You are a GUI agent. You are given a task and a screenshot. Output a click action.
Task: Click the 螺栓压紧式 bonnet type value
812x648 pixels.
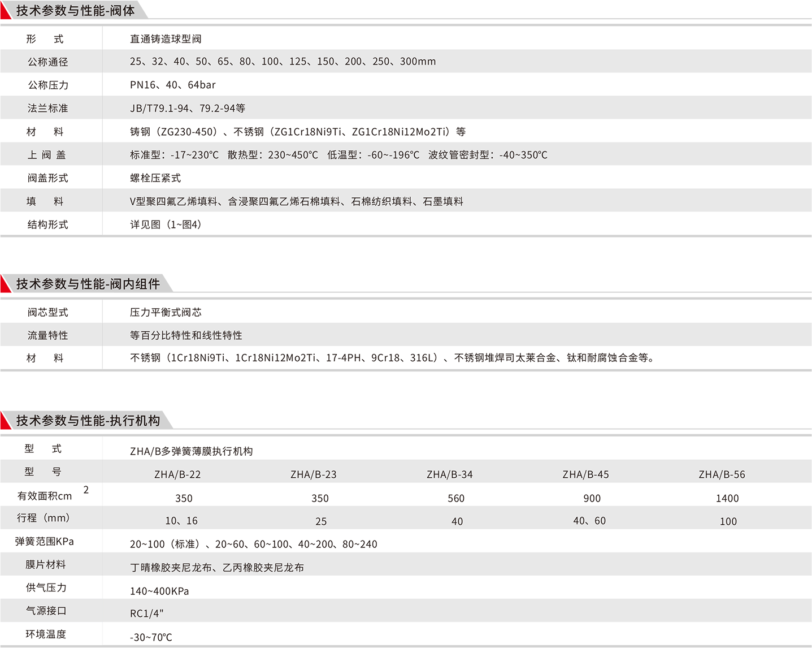tap(155, 178)
